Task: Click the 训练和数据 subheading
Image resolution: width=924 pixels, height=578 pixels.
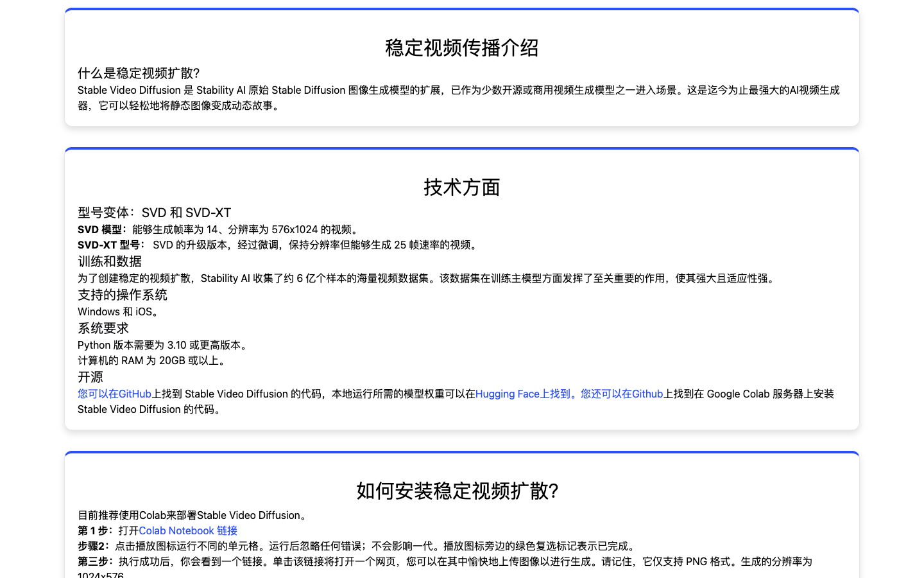Action: (110, 261)
